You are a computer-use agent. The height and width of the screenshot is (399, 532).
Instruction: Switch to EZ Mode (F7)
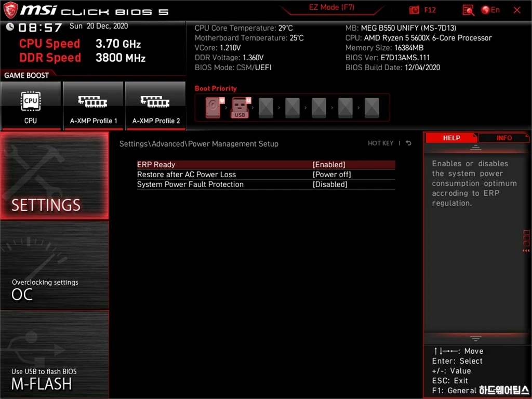click(331, 7)
